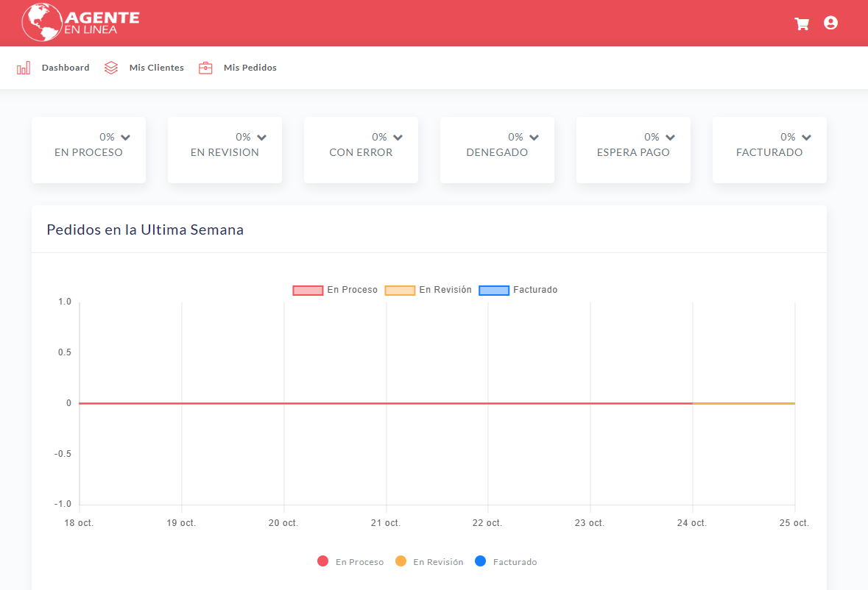Viewport: 868px width, 590px height.
Task: Open the user account profile icon
Action: [x=830, y=23]
